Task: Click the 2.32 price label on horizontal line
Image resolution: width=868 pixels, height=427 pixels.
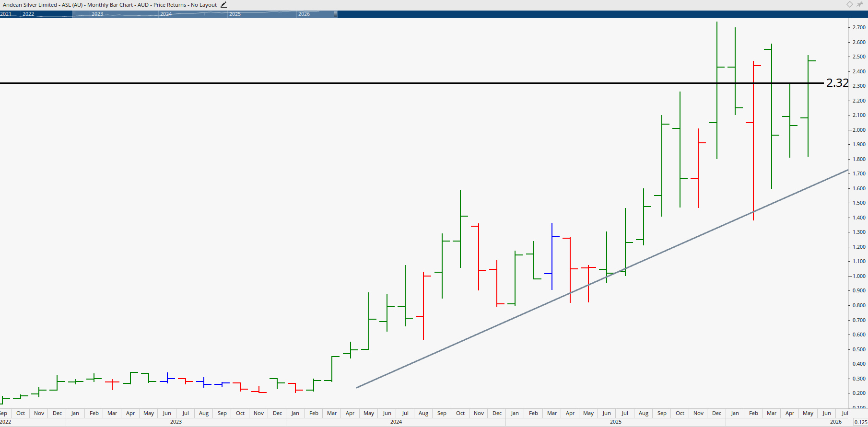Action: 837,83
